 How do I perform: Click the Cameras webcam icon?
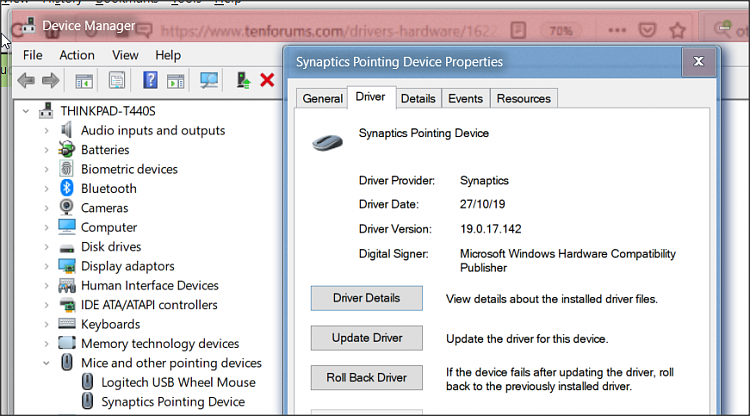tap(66, 207)
